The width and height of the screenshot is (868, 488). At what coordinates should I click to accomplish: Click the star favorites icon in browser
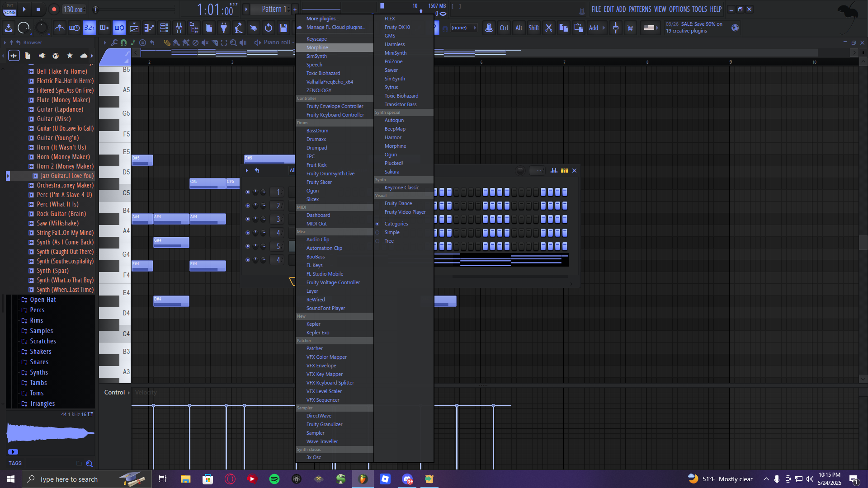70,56
